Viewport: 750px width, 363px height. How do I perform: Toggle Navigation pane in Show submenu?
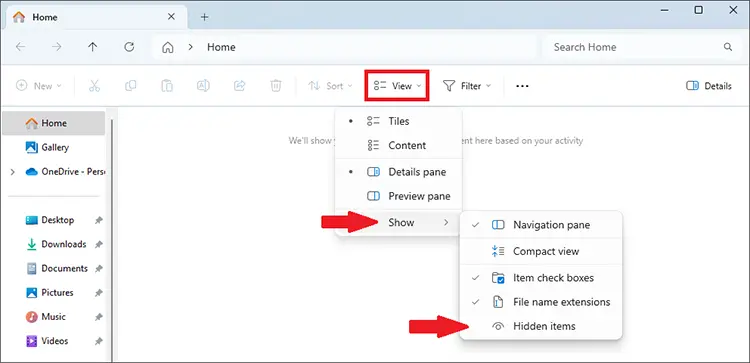click(541, 225)
